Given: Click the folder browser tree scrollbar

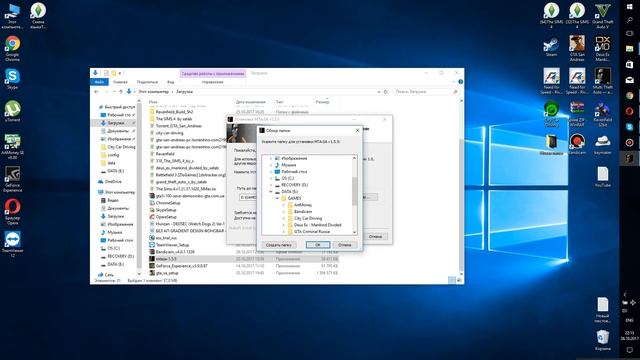Looking at the screenshot, I should pyautogui.click(x=354, y=191).
